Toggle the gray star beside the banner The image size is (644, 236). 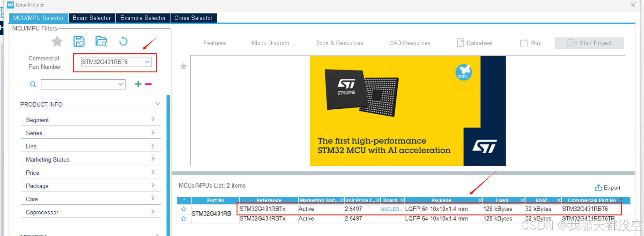click(x=184, y=67)
